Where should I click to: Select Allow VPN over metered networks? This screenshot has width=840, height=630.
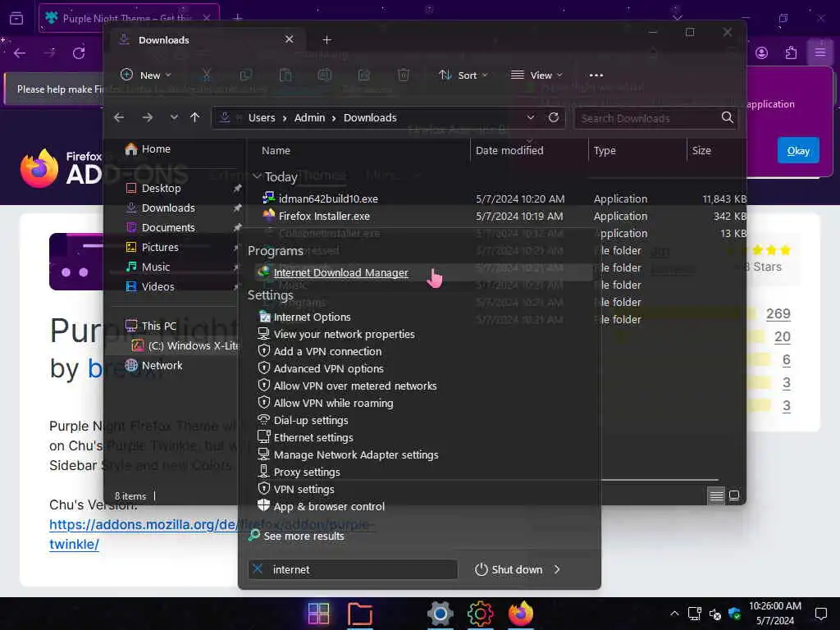(x=354, y=386)
